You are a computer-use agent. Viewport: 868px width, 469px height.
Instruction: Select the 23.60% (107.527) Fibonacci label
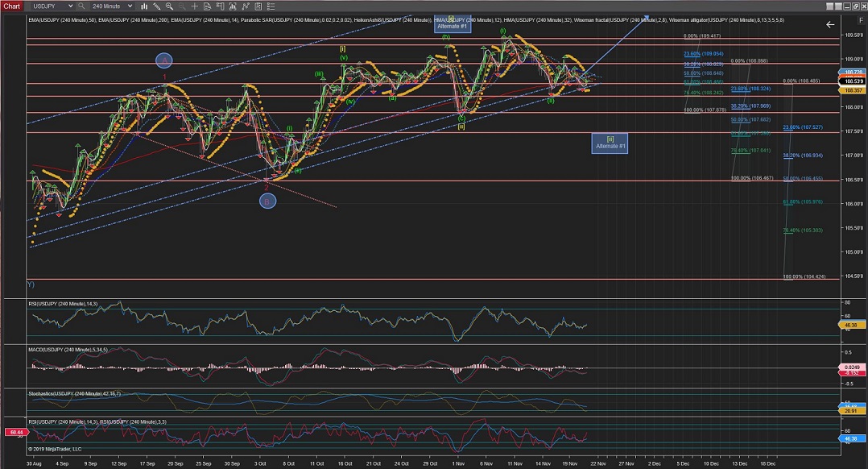(803, 127)
